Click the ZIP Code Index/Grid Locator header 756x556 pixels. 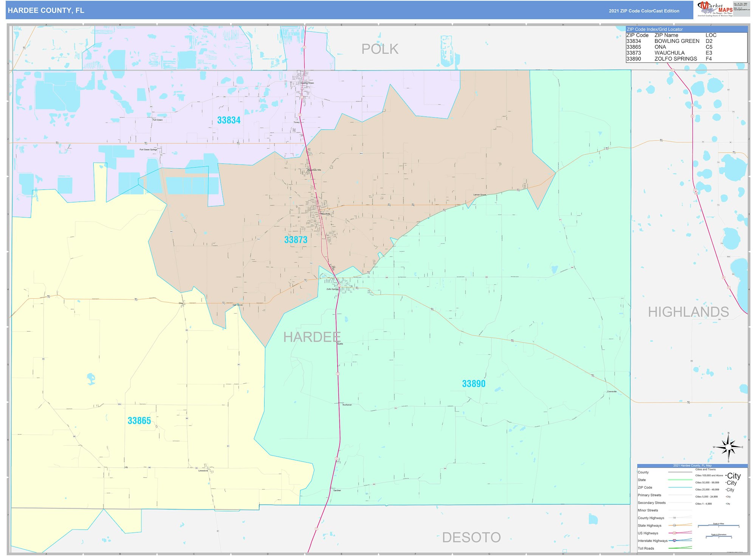tap(655, 29)
